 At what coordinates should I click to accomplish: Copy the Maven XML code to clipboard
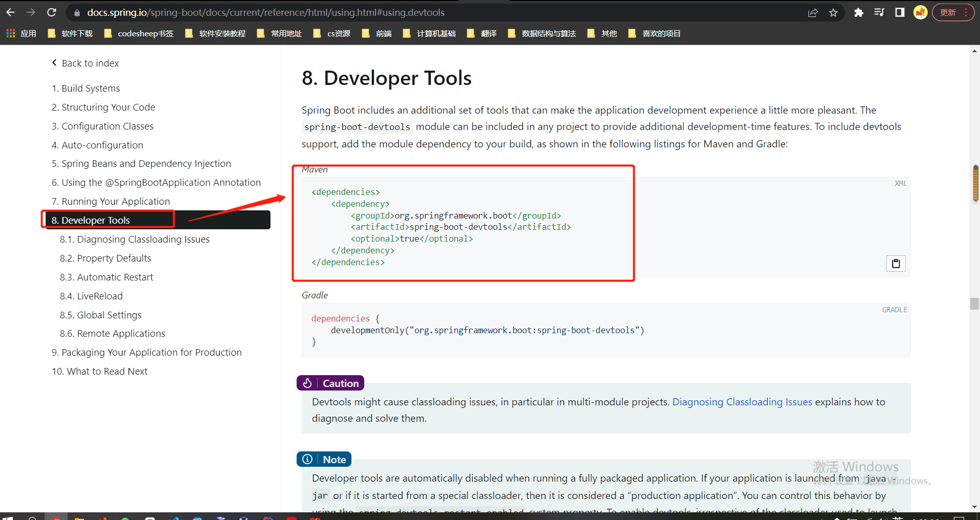tap(896, 264)
